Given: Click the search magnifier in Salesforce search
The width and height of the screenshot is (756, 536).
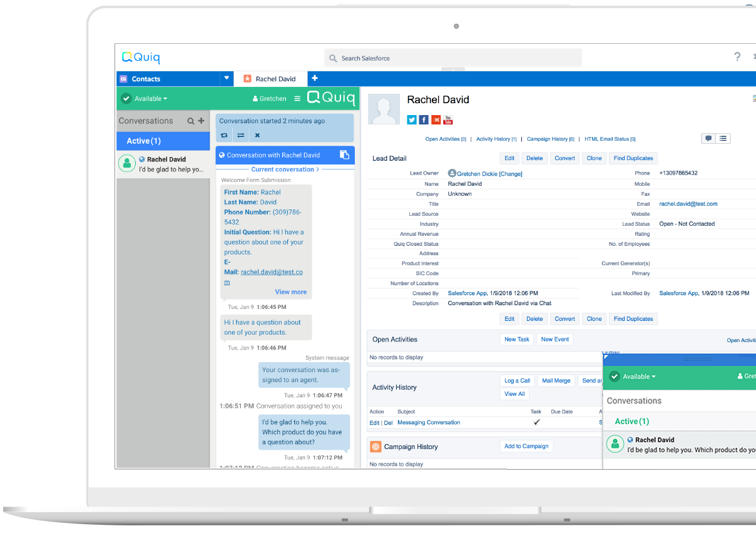Looking at the screenshot, I should (334, 58).
